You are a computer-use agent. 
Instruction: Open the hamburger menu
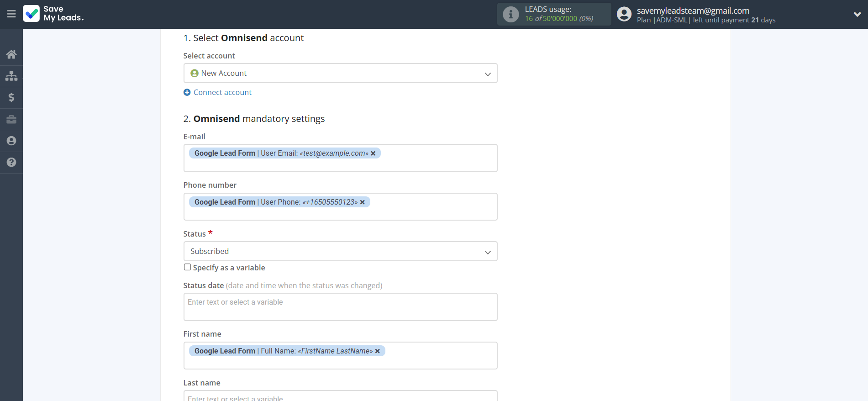point(11,14)
